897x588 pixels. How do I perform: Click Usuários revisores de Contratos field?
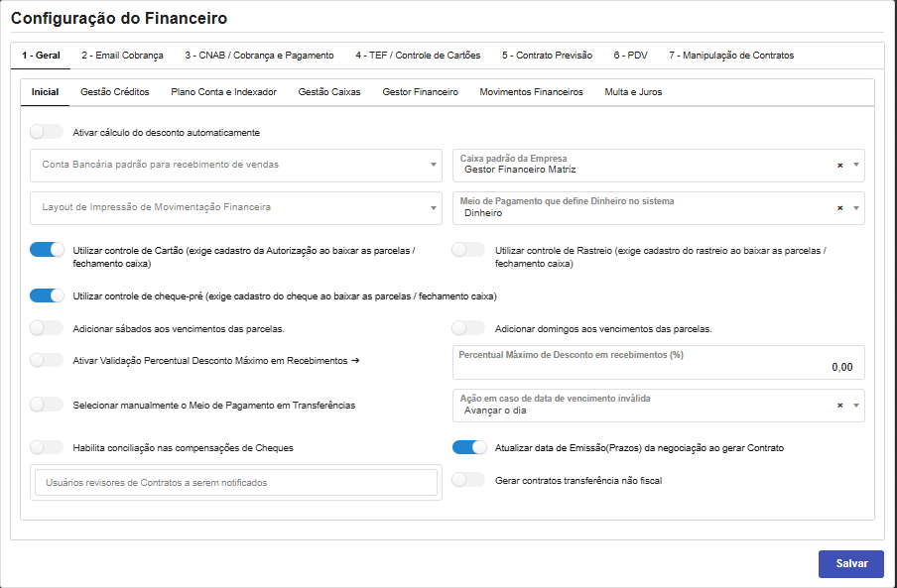pyautogui.click(x=235, y=483)
